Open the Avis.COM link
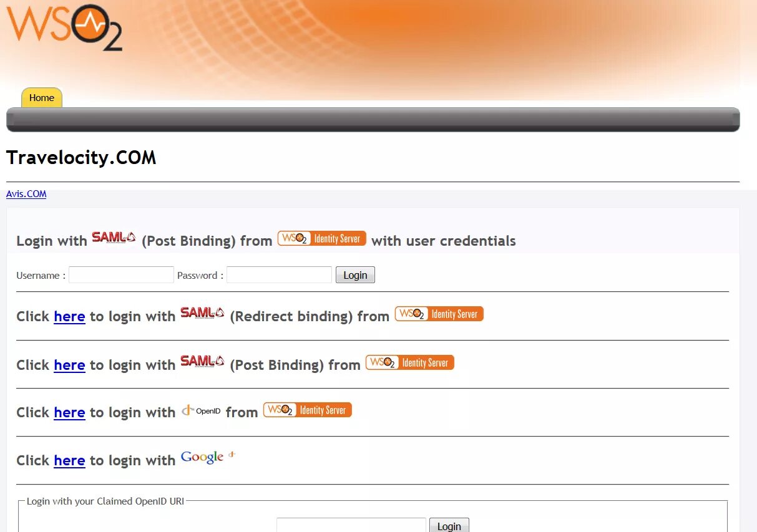This screenshot has height=532, width=757. coord(26,194)
